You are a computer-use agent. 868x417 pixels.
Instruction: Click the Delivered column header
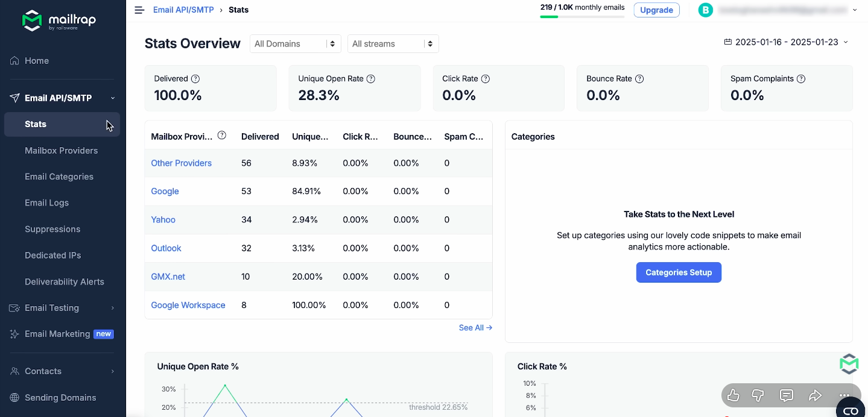[x=260, y=137]
